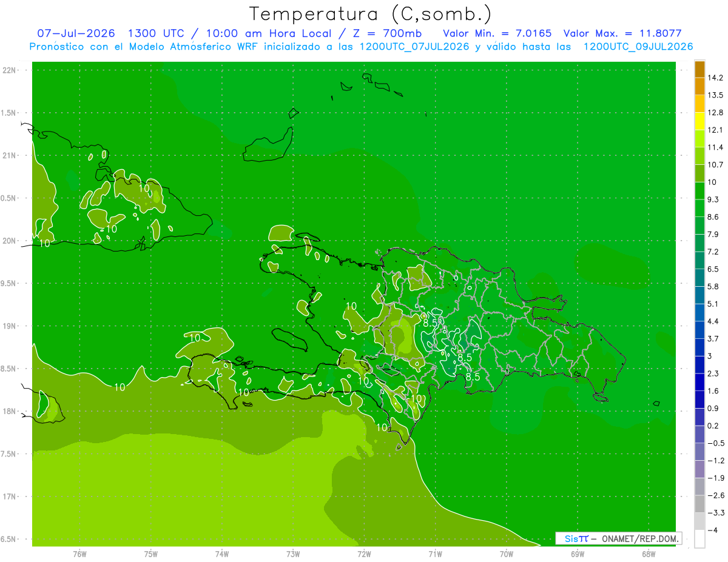Click the '1200UTC_09JUL2026' valid-until timestamp
728x562 pixels.
638,47
